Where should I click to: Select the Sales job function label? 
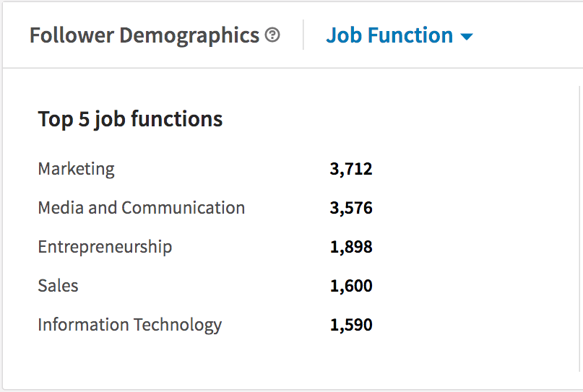58,286
